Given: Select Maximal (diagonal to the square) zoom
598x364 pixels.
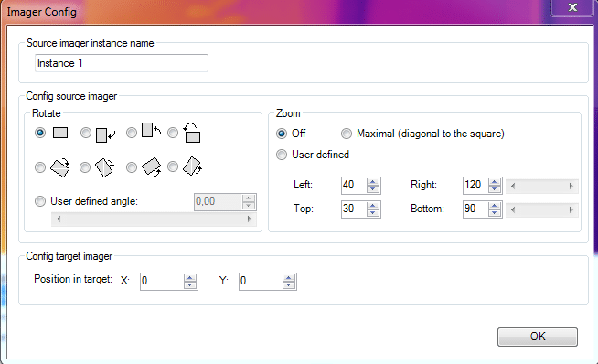Looking at the screenshot, I should tap(347, 134).
